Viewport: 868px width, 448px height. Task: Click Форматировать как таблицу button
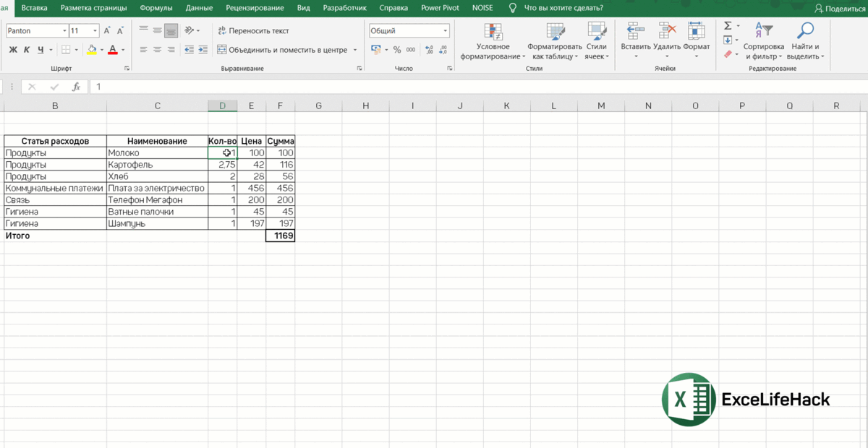555,40
